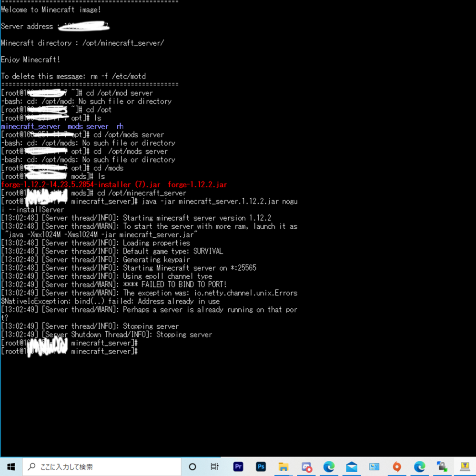This screenshot has height=476, width=476.
Task: Click the 'Welcome to Minecraft image!' line
Action: click(51, 10)
